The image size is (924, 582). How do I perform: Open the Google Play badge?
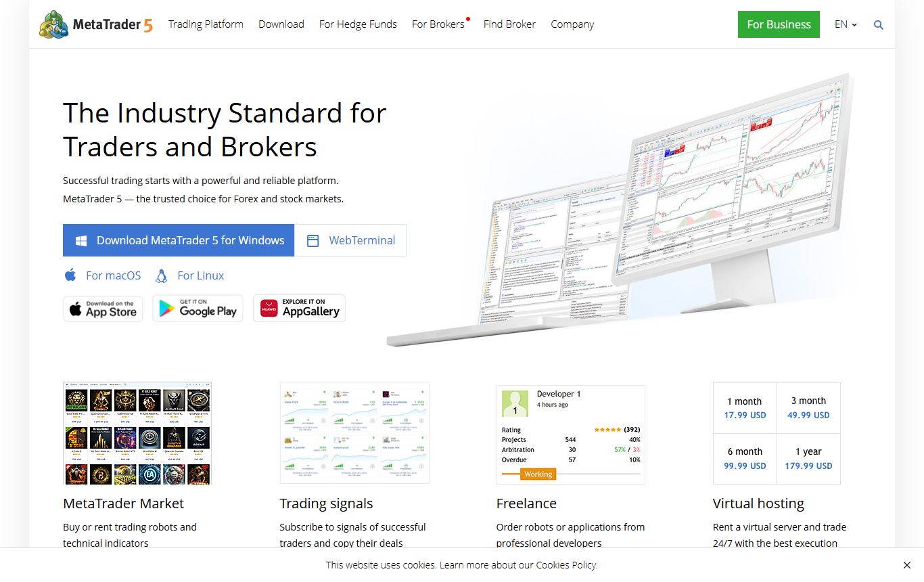(198, 308)
